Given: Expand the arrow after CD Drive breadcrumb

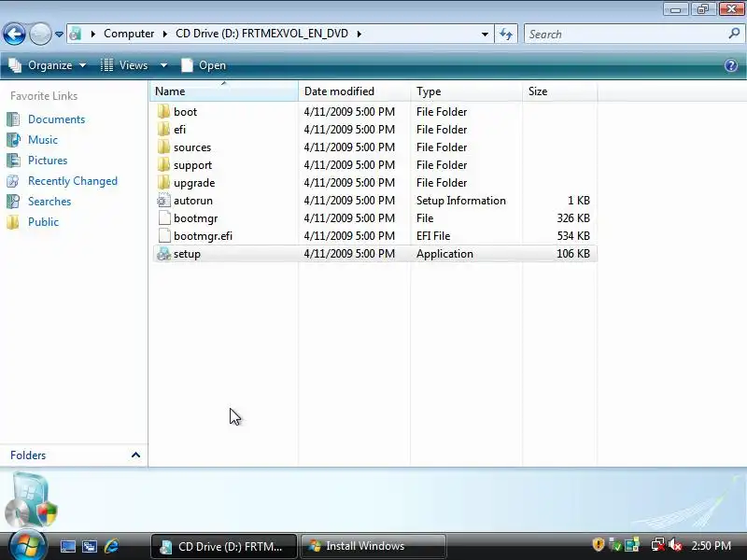Looking at the screenshot, I should [359, 34].
